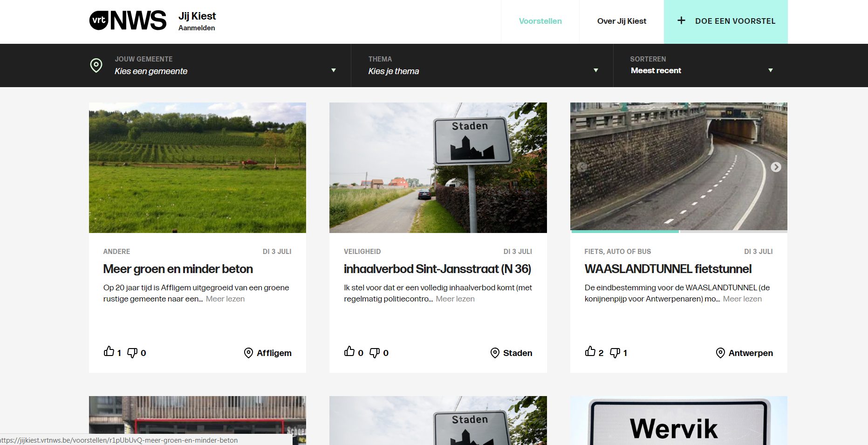Thumbs up the inhaalverbod Sint-Jansstraat proposal

click(x=349, y=352)
